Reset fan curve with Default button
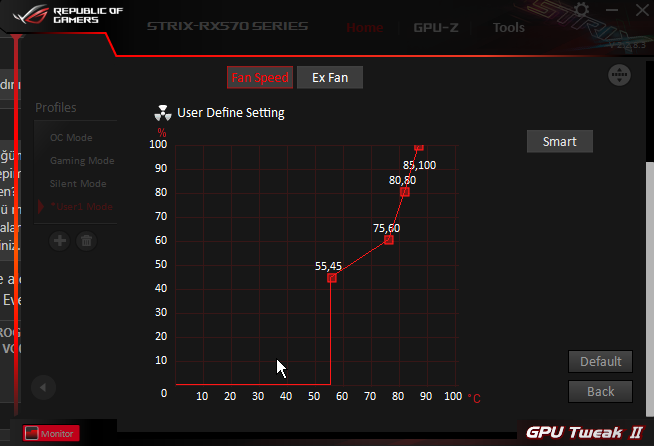Viewport: 654px width, 446px height. tap(601, 361)
